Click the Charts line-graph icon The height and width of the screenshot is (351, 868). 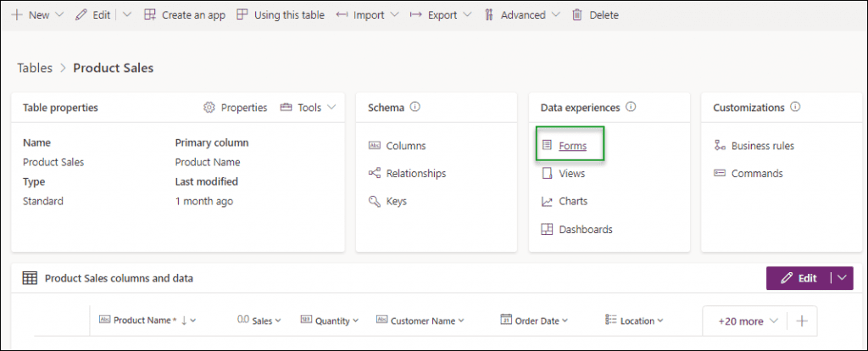[x=547, y=202]
